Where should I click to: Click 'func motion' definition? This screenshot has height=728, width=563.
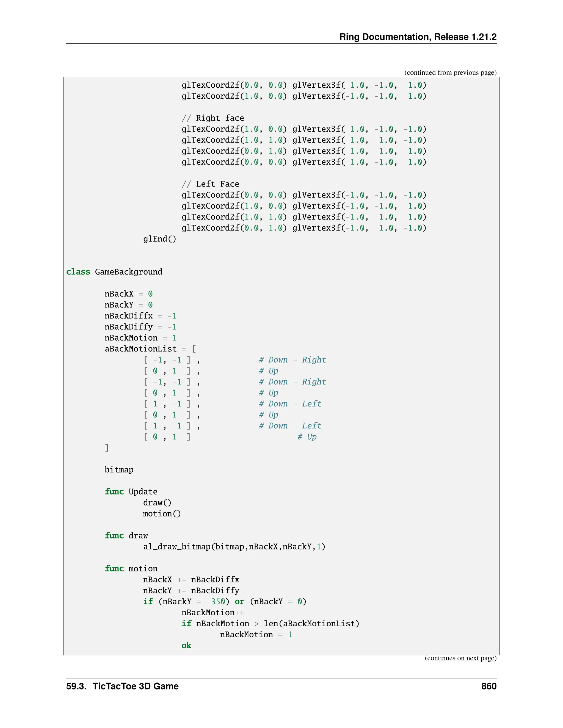(131, 569)
